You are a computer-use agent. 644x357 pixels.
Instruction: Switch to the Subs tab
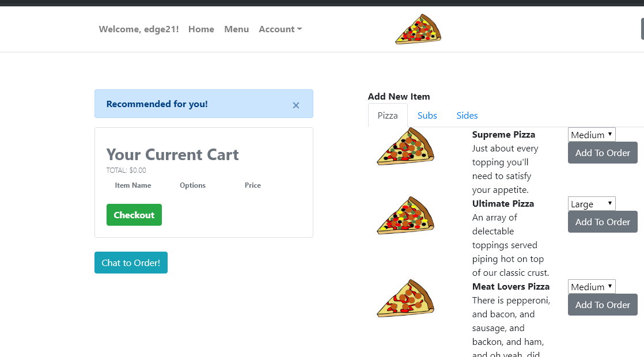427,116
